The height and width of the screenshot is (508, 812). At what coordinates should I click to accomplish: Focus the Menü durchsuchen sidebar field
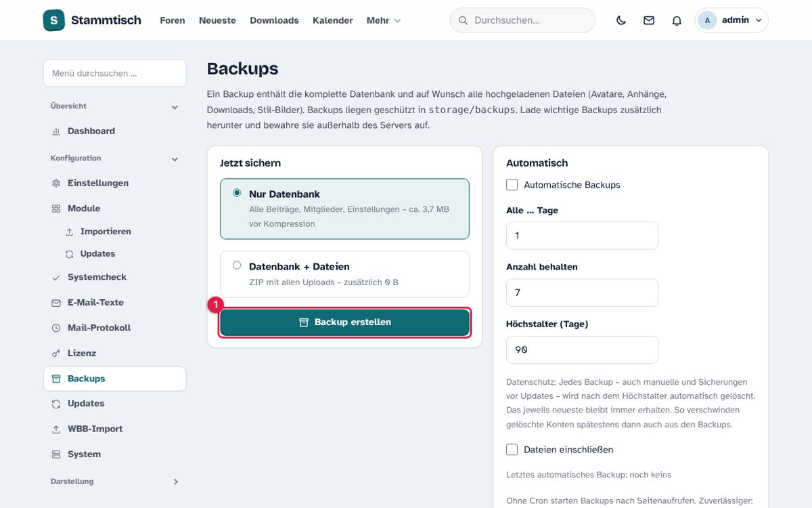[x=114, y=73]
